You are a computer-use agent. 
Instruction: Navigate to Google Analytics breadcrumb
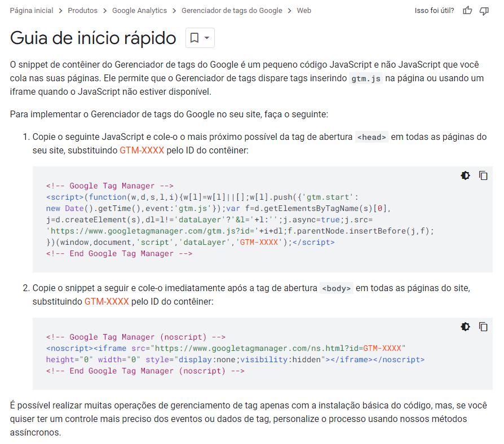[x=139, y=11]
